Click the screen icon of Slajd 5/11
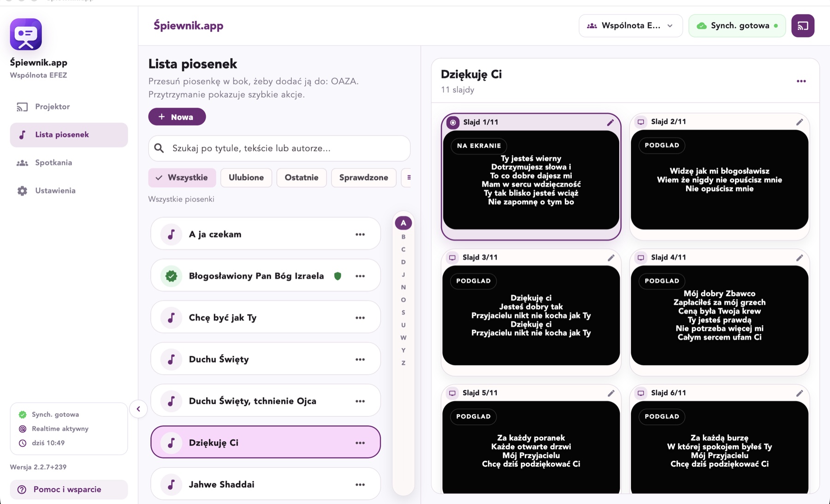830x504 pixels. tap(452, 393)
